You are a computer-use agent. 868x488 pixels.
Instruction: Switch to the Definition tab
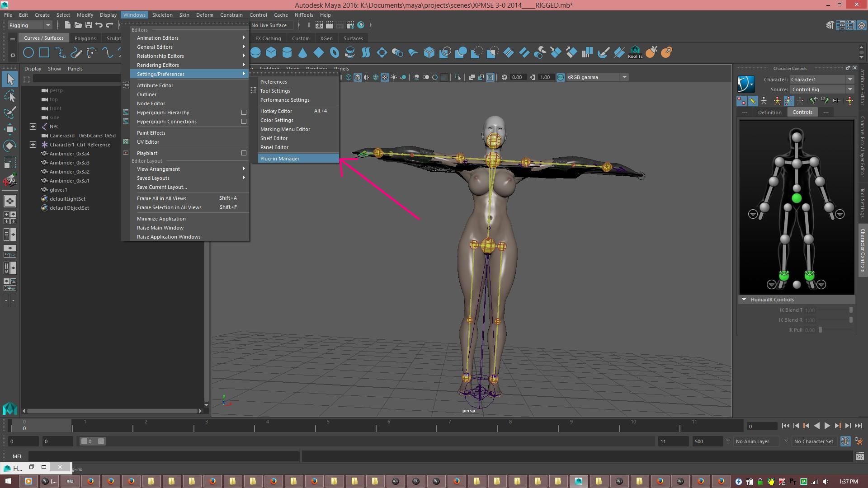pos(769,113)
